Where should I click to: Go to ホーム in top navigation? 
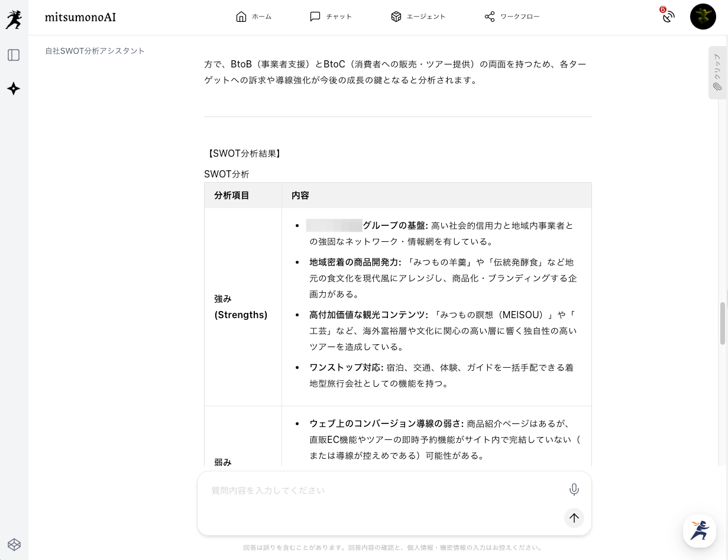[x=253, y=17]
